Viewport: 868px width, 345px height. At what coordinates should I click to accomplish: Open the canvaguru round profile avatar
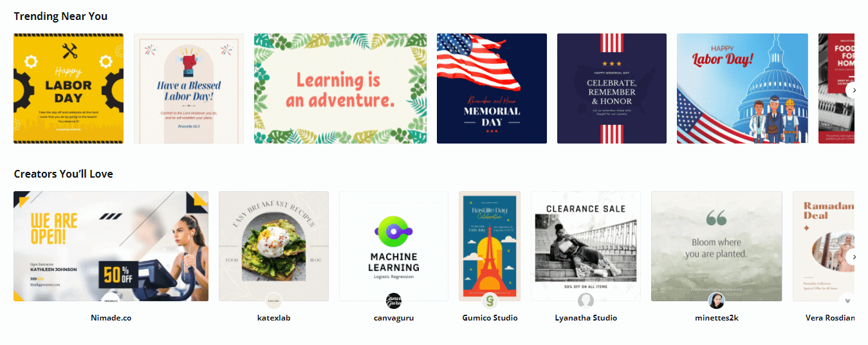tap(394, 301)
